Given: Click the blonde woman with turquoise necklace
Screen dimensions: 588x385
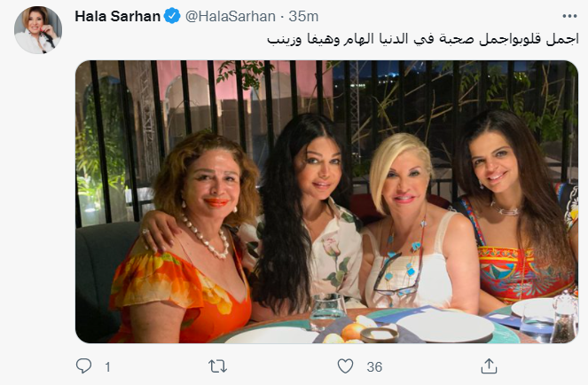Looking at the screenshot, I should 414,225.
